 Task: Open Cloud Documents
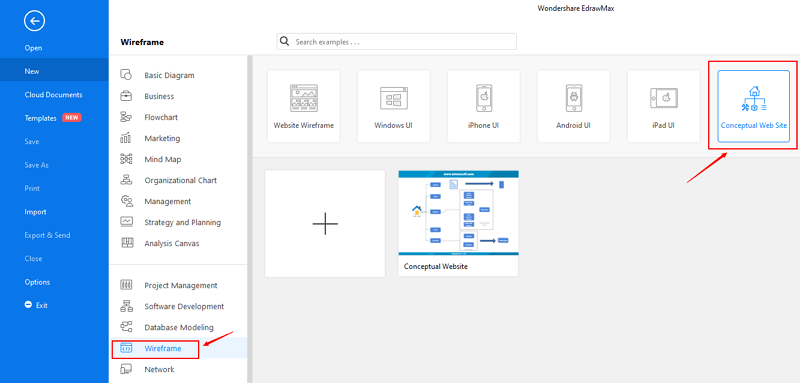(x=54, y=95)
